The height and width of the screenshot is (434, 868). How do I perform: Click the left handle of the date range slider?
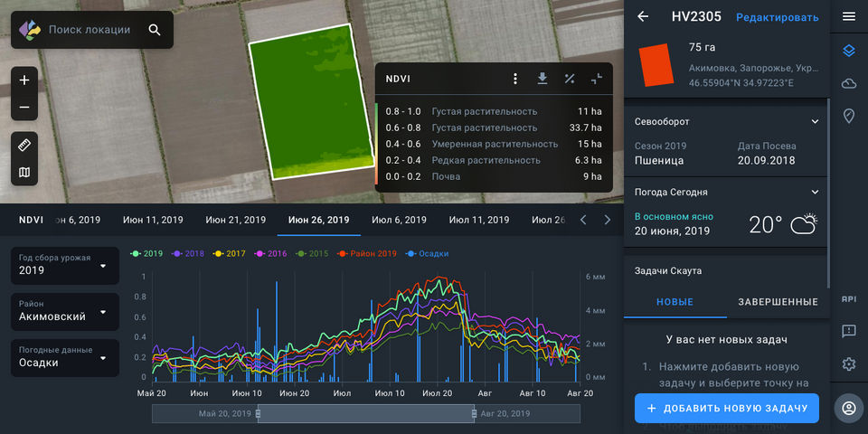[259, 413]
